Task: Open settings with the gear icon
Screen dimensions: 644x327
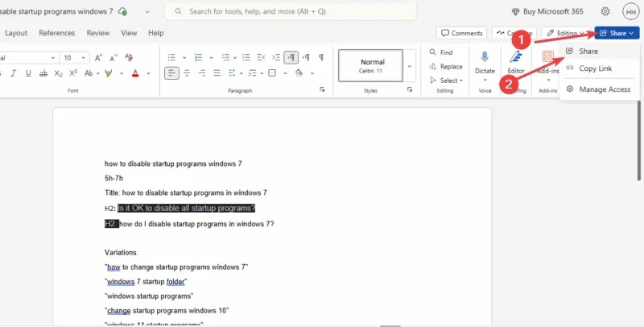Action: (605, 11)
